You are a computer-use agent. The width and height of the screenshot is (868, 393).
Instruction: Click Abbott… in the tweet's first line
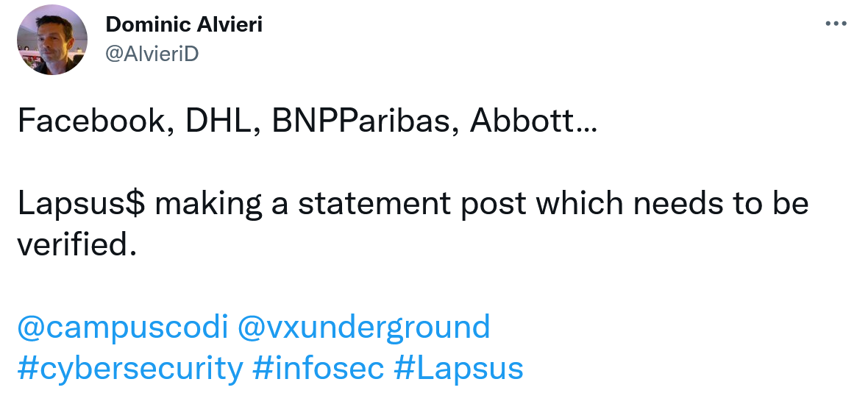tap(534, 121)
